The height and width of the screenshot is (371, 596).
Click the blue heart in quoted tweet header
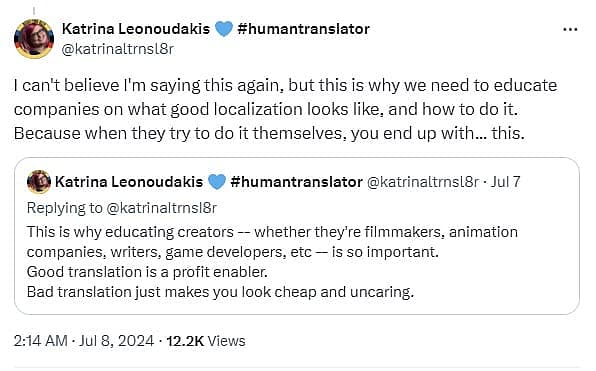(217, 182)
